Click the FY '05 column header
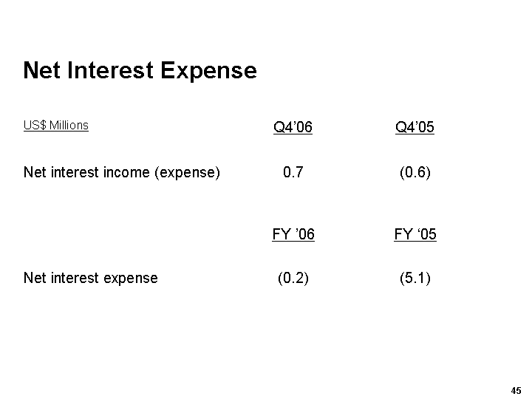532x399 pixels. (415, 234)
